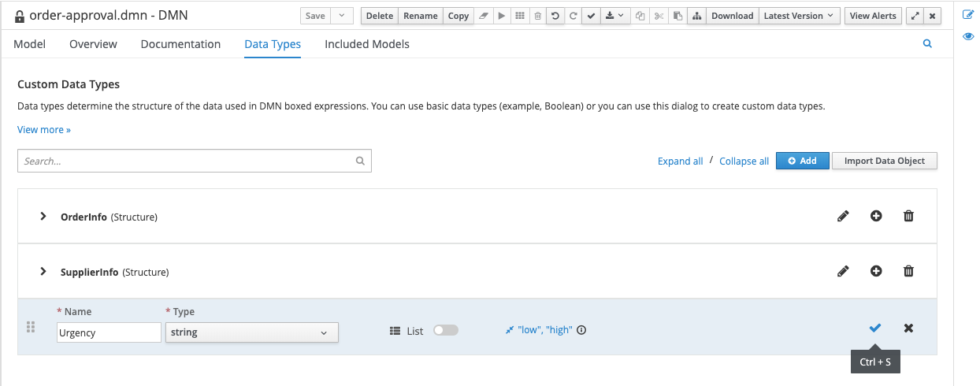Screen dimensions: 980x386
Task: Click the Save button
Action: (315, 16)
